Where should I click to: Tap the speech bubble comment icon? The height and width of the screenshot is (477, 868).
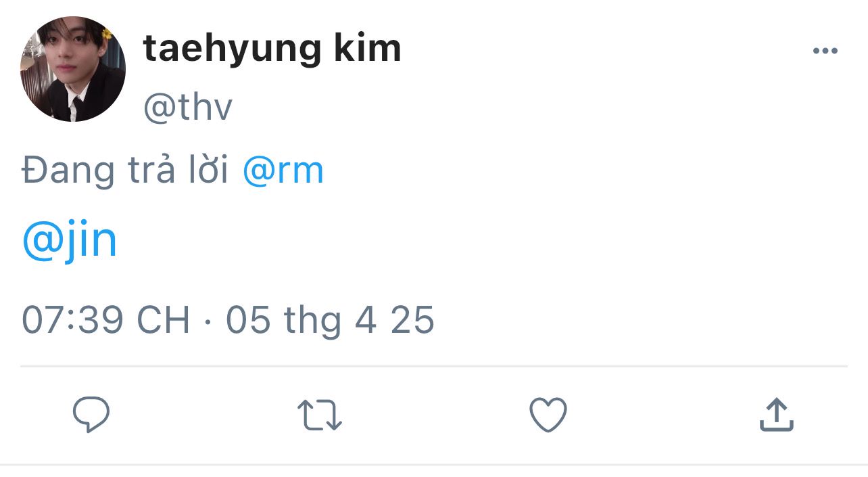pos(91,414)
